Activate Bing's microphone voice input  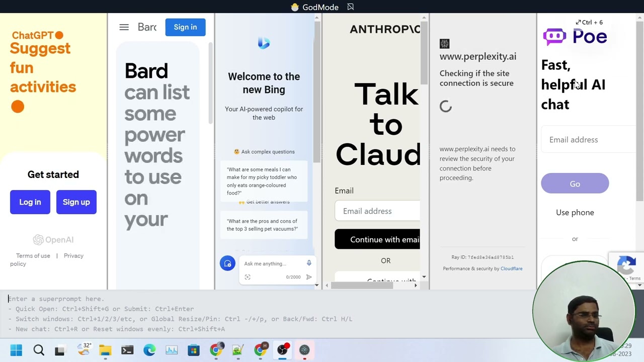[309, 263]
